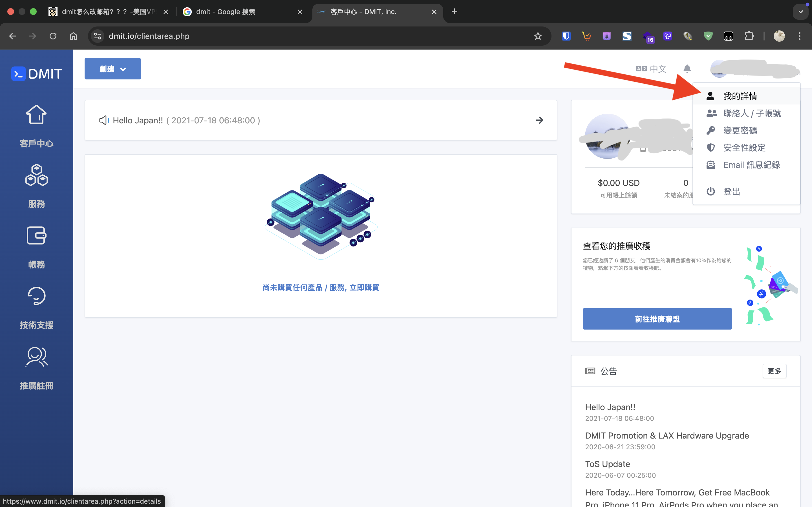Open the 立即購買 purchase link
This screenshot has height=507, width=812.
click(x=364, y=287)
